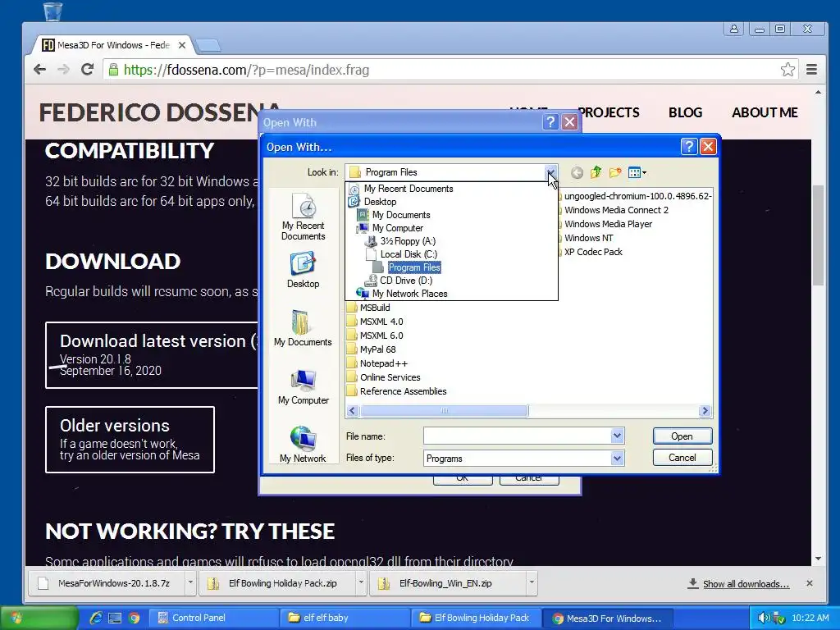The width and height of the screenshot is (840, 630).
Task: Open the ABOUT ME page link
Action: (x=765, y=112)
